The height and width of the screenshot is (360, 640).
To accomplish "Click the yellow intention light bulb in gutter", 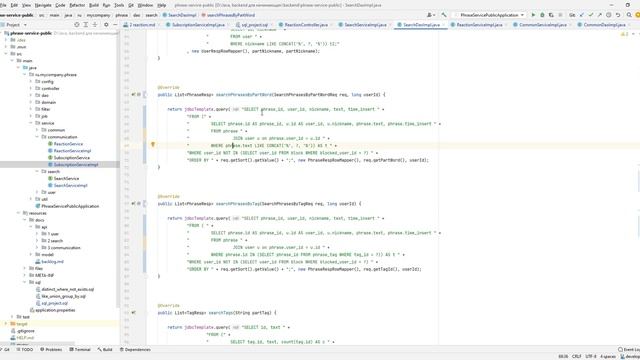I will 153,144.
